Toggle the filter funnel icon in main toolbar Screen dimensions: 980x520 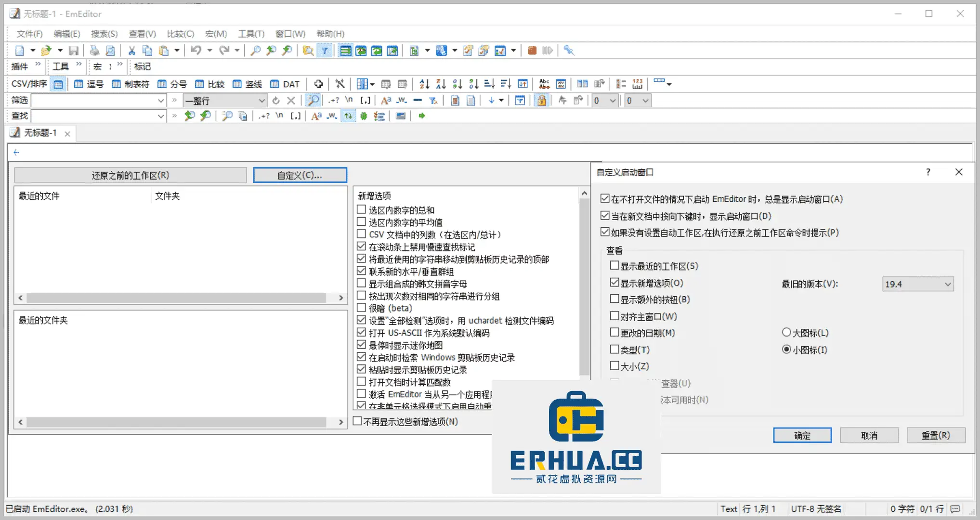(x=325, y=51)
